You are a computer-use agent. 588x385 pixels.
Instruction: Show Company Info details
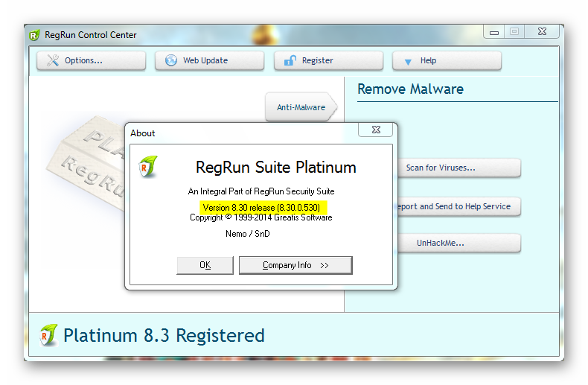tap(295, 265)
